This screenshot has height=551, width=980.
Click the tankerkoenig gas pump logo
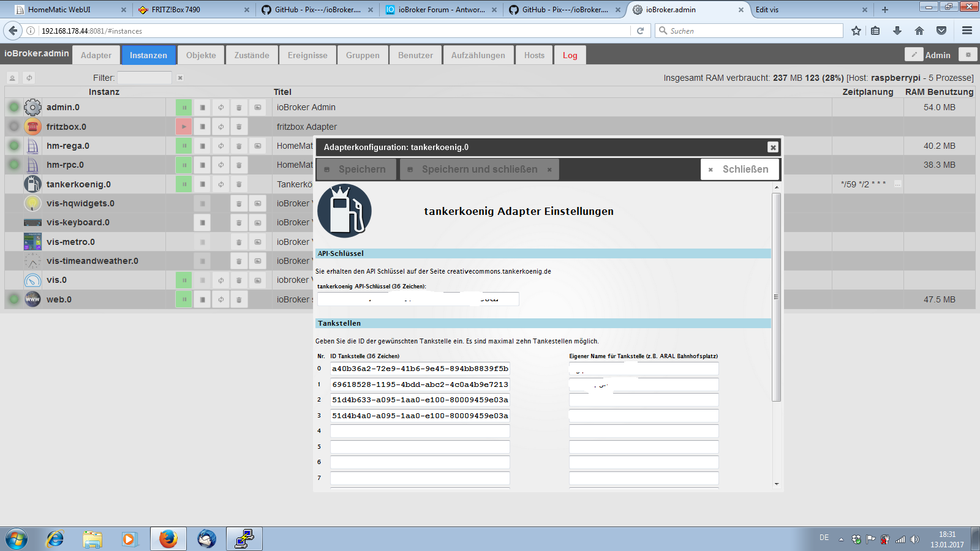point(344,211)
